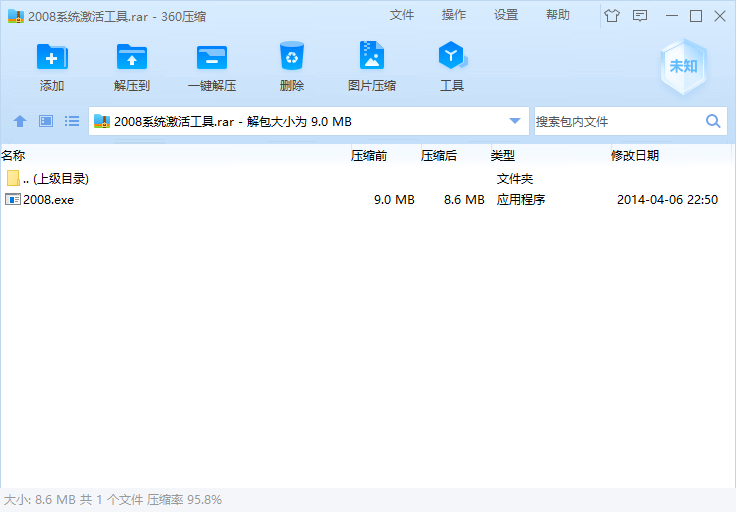
Task: Click the 应用程序 type cell
Action: pos(521,200)
